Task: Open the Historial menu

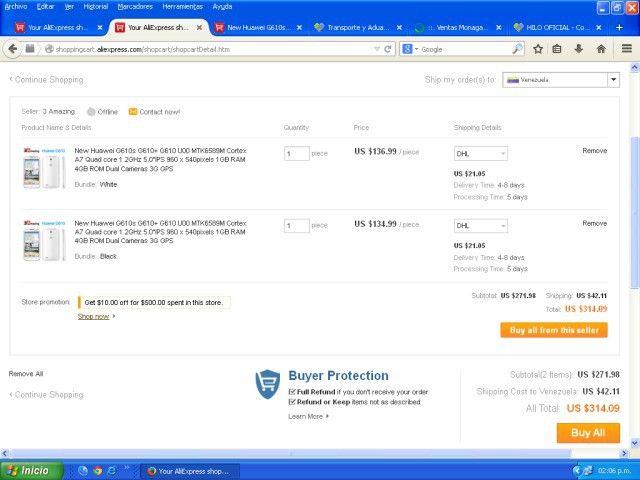Action: [x=96, y=7]
